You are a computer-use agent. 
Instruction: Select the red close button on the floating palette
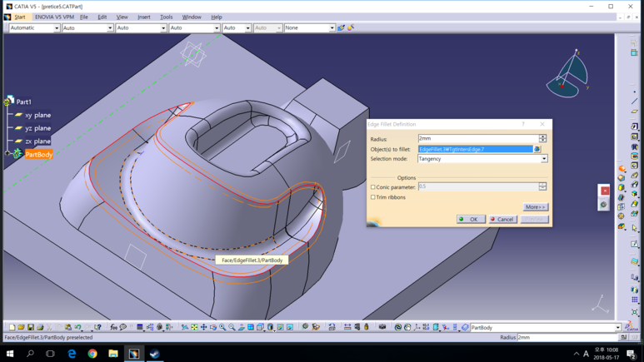tap(605, 191)
